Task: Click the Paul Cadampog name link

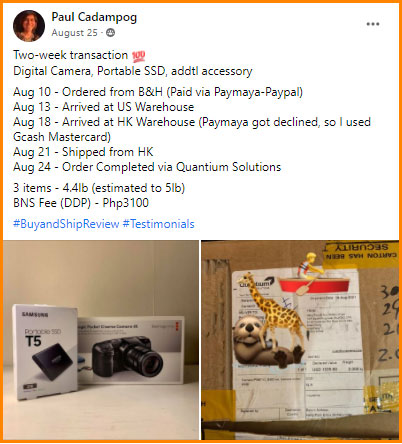Action: pos(94,17)
